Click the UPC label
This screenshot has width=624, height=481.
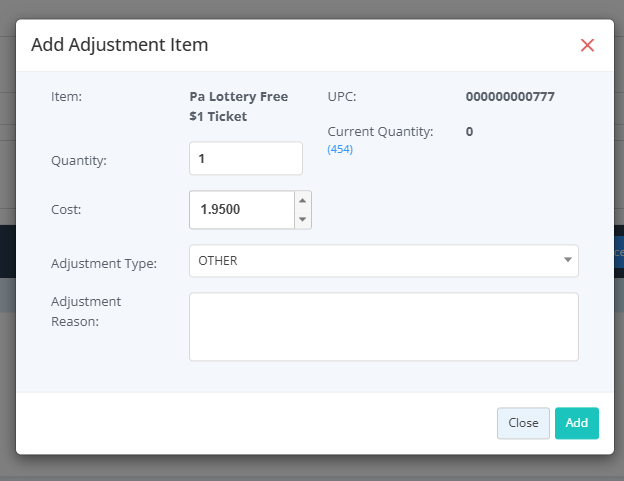[342, 97]
